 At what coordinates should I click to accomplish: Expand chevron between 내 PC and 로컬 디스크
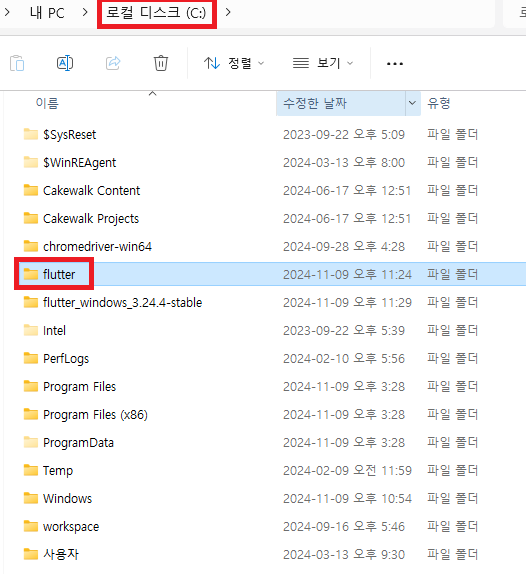click(85, 12)
